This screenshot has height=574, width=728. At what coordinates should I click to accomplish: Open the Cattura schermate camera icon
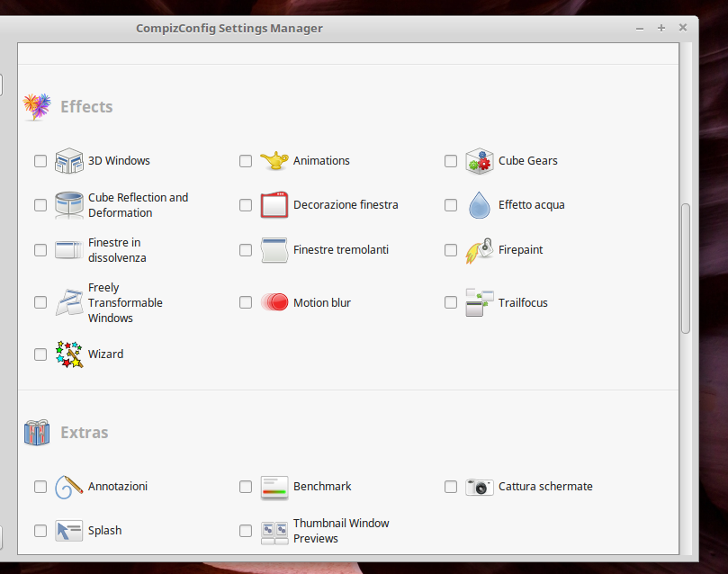pos(480,487)
